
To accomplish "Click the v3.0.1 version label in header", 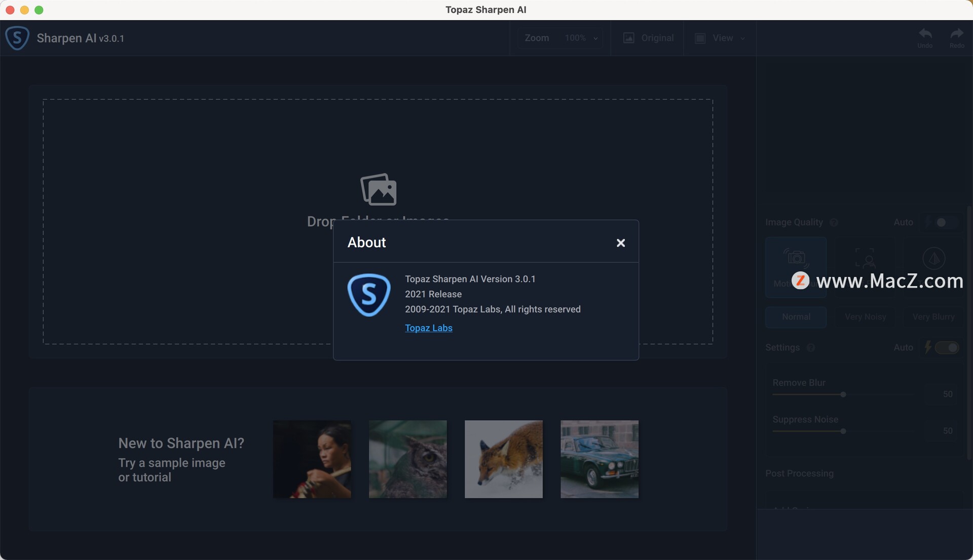I will pyautogui.click(x=111, y=39).
